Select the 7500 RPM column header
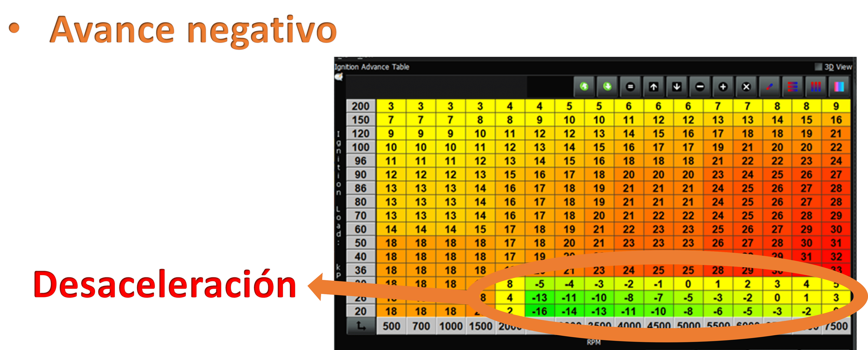 click(x=836, y=326)
